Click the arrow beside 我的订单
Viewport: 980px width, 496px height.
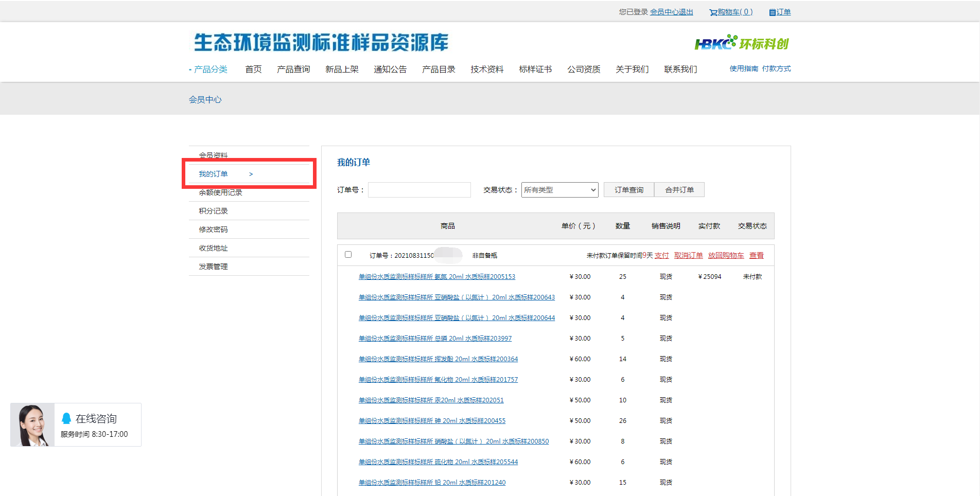coord(251,174)
